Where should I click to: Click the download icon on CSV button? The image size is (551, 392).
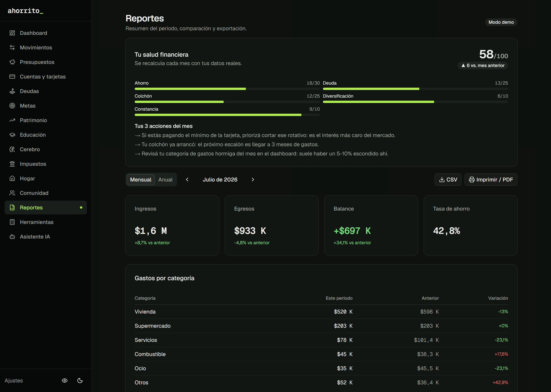coord(442,180)
